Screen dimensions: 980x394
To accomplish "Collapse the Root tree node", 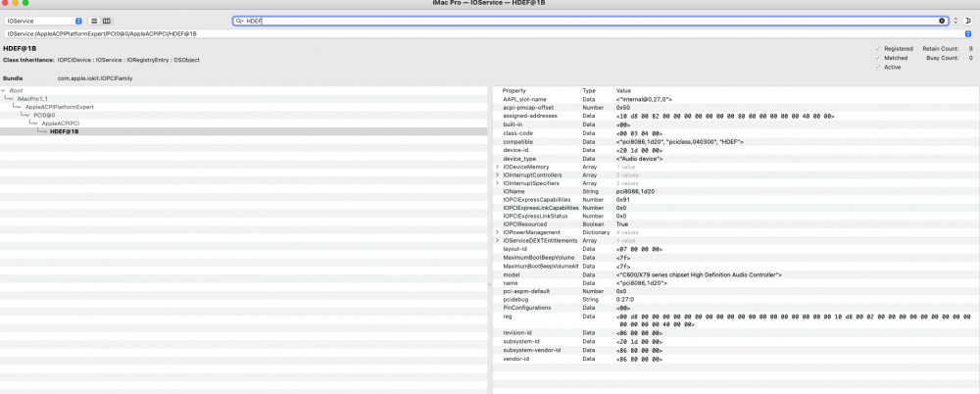I will 4,91.
